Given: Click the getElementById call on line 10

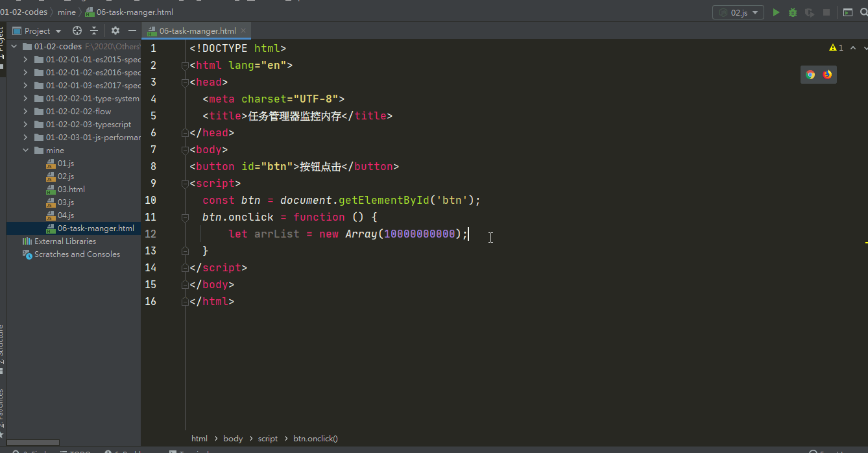Looking at the screenshot, I should 384,200.
